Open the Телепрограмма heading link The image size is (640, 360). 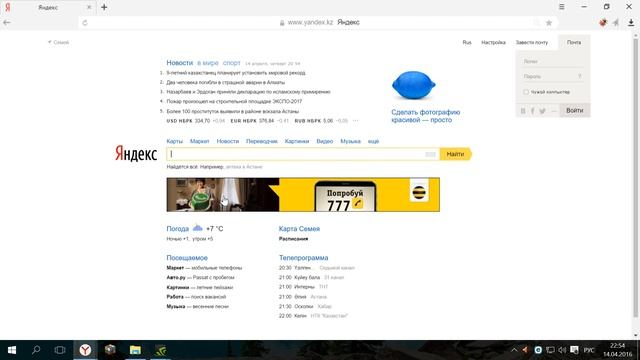(303, 258)
